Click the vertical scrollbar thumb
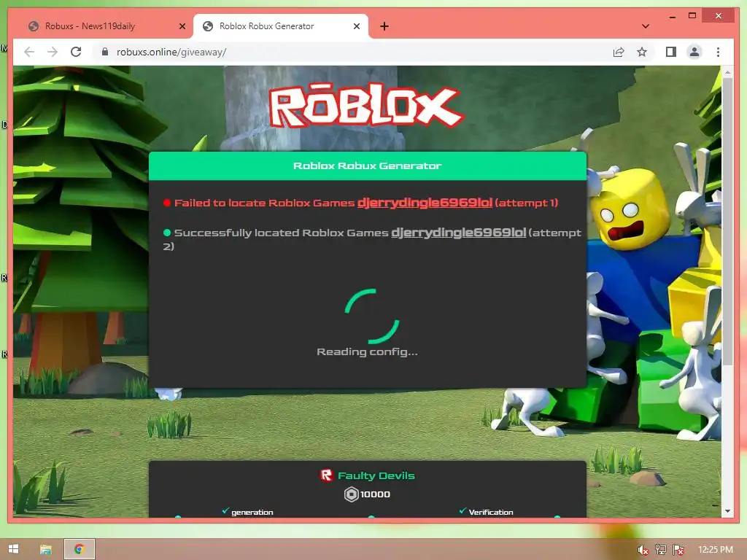The height and width of the screenshot is (560, 747). (727, 222)
